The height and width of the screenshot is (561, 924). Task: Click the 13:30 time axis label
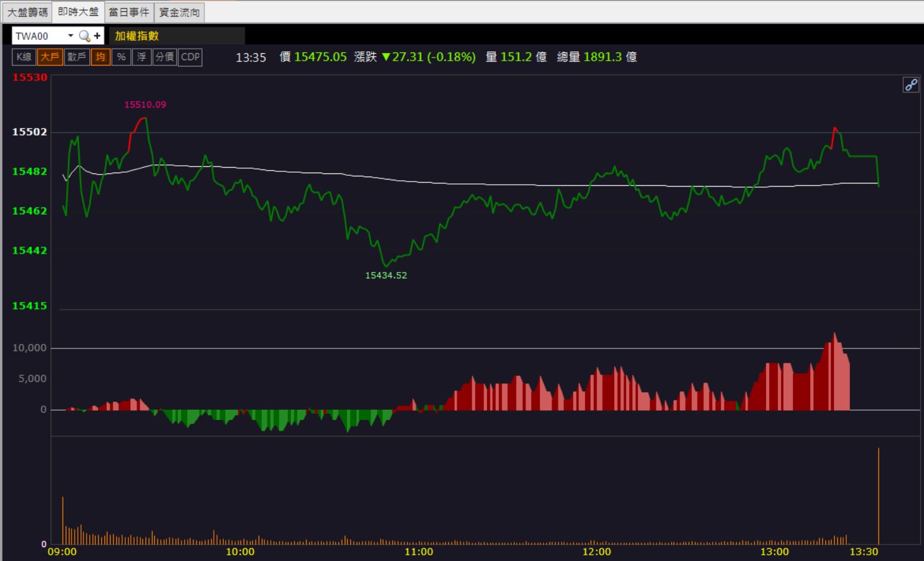click(864, 552)
